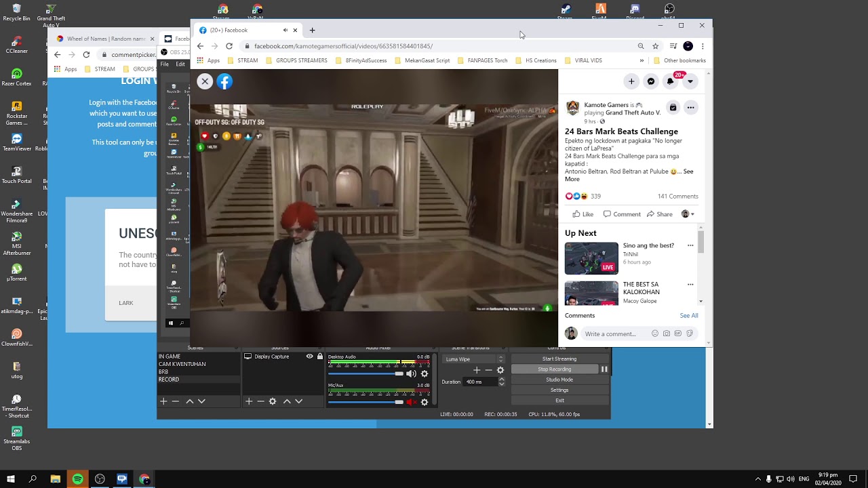
Task: Show more bookmarks with the chevron
Action: tap(642, 60)
